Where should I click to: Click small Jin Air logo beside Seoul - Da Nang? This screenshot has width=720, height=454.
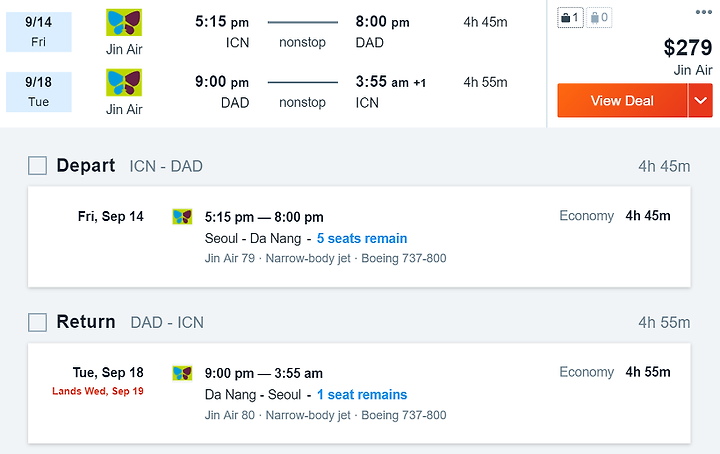point(182,217)
